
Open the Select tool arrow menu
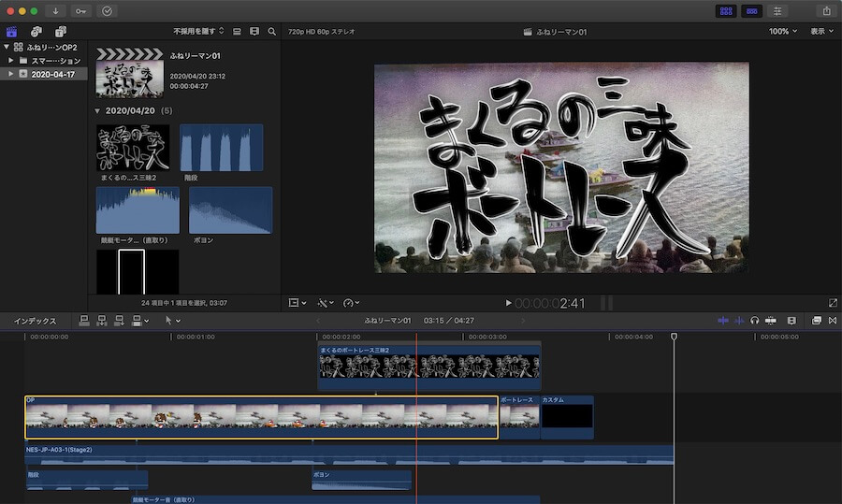[172, 321]
